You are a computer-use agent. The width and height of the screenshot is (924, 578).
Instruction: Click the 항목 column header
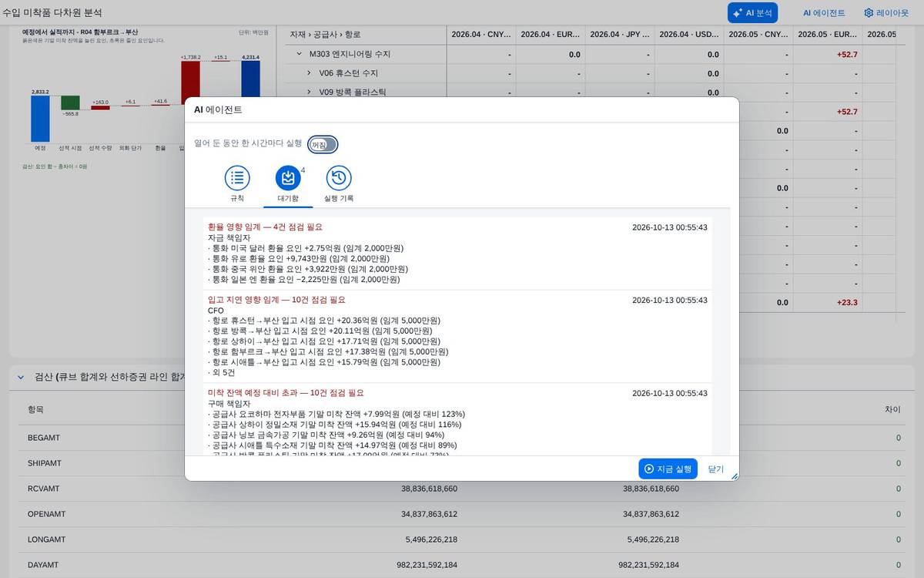pyautogui.click(x=35, y=410)
